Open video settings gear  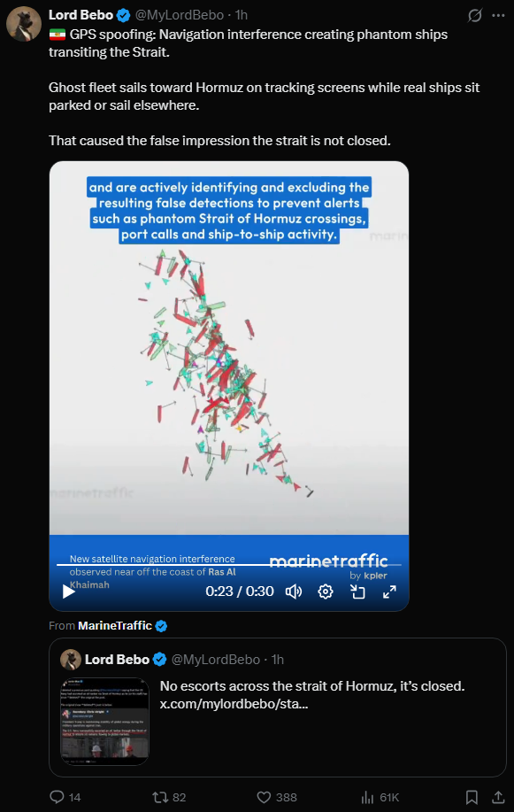click(326, 592)
